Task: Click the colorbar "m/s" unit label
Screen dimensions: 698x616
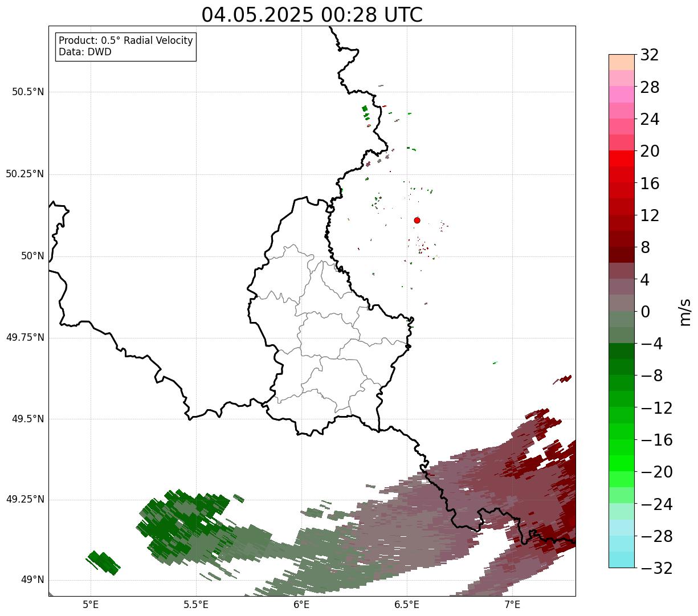Action: coord(684,312)
